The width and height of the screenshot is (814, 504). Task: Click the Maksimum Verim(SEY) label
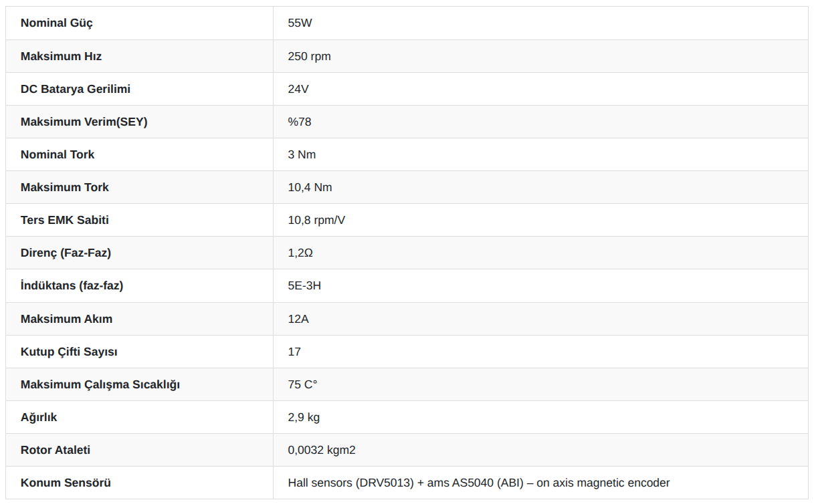84,122
